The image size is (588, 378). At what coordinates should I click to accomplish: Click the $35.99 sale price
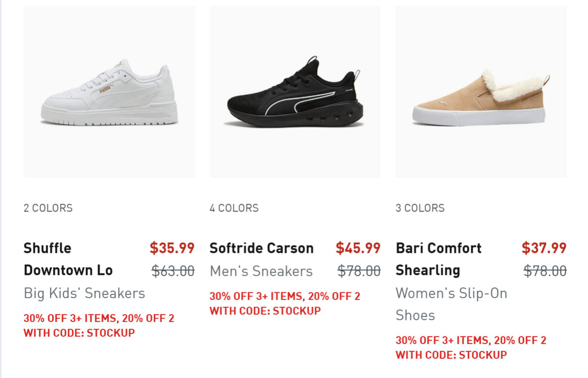coord(172,248)
